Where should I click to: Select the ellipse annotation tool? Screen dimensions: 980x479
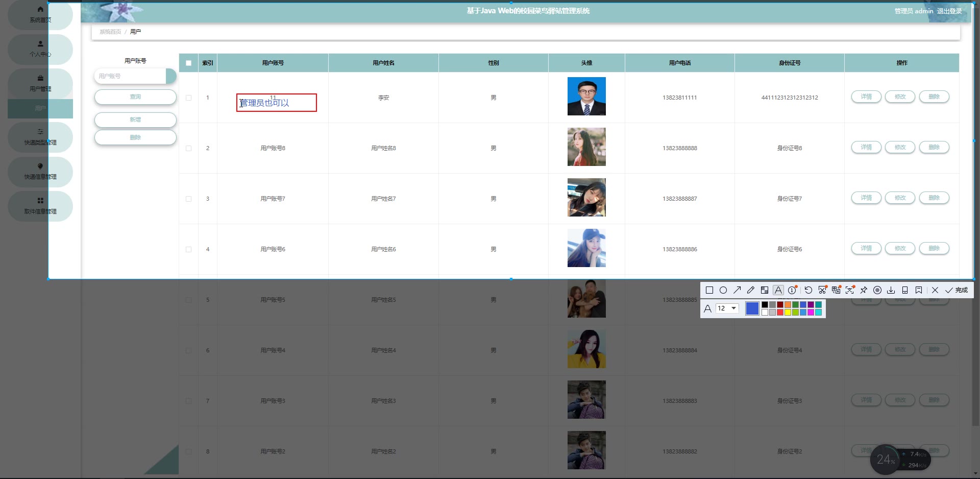[723, 290]
